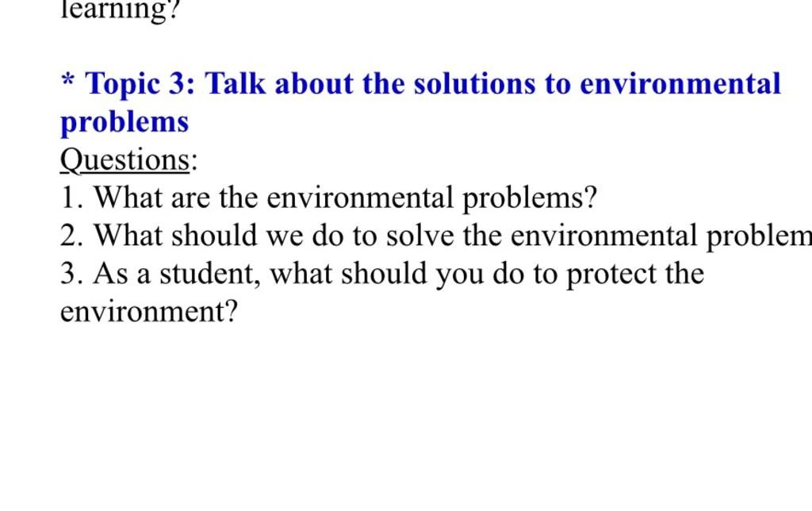Viewport: 812px width, 511px height.
Task: Click the partially visible "learning?" text at top
Action: tap(118, 11)
